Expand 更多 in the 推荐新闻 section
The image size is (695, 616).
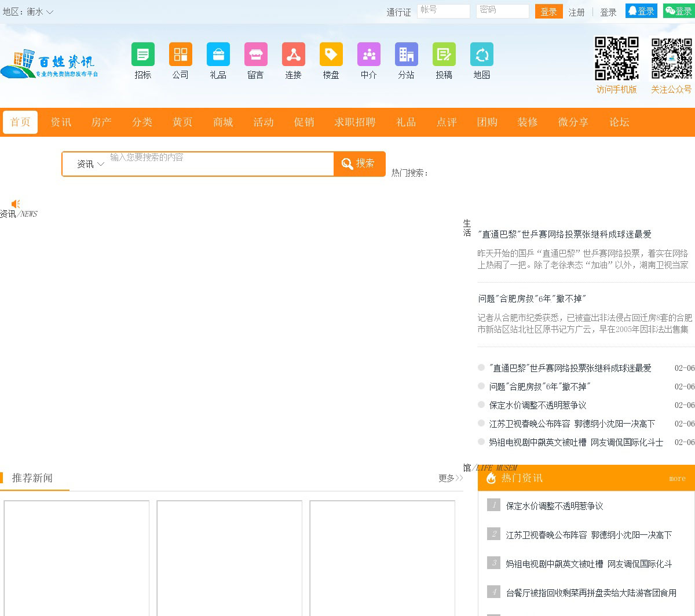click(x=450, y=478)
